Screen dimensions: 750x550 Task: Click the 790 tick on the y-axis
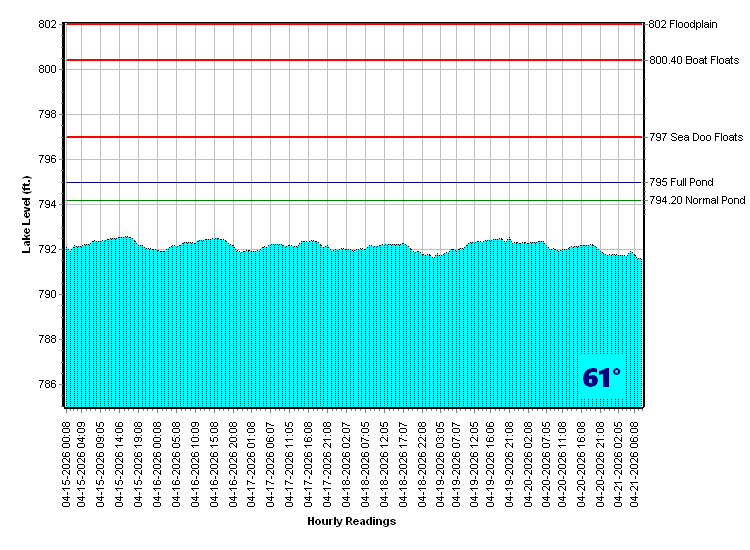click(49, 295)
